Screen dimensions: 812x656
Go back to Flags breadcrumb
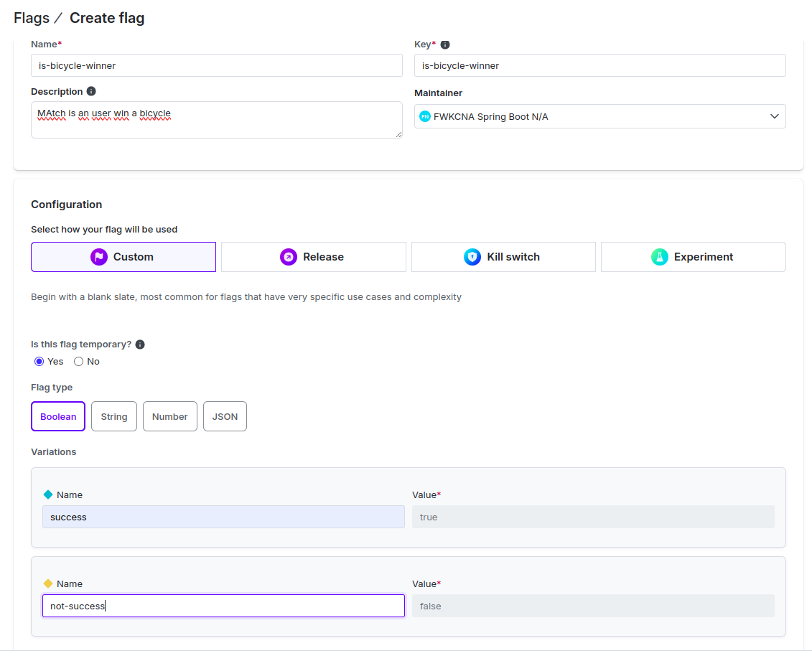pyautogui.click(x=32, y=18)
